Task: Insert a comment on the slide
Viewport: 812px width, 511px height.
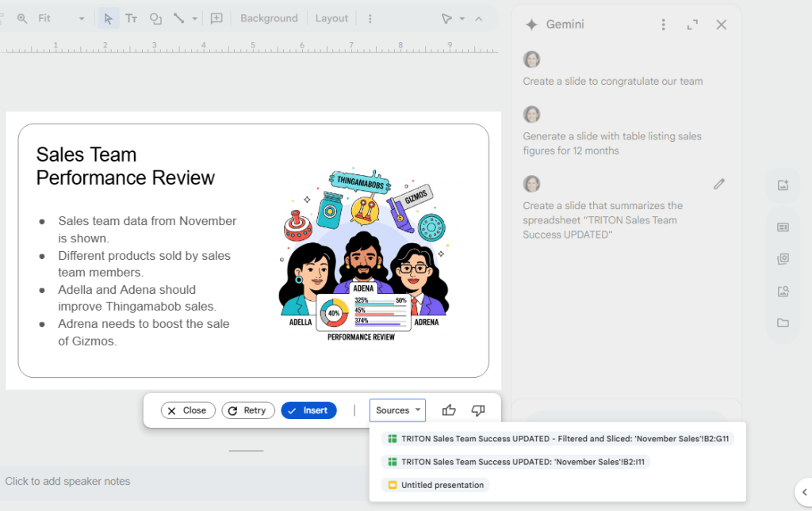Action: pos(216,17)
